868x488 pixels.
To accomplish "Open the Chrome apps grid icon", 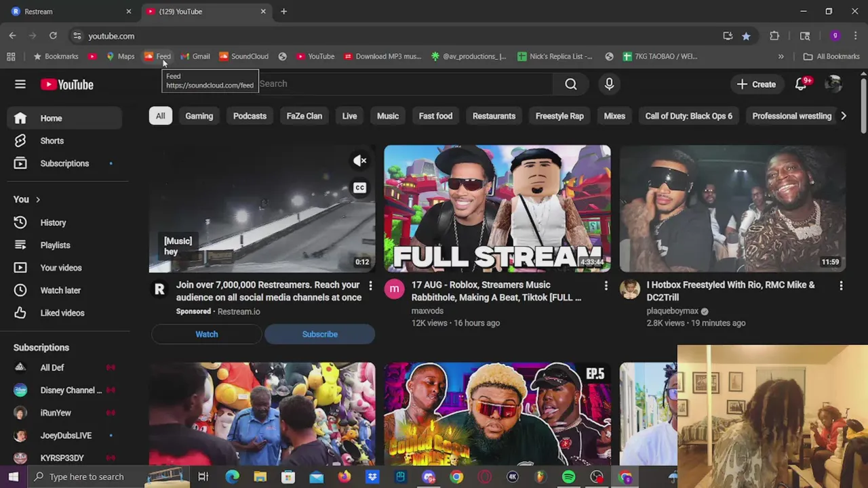I will tap(11, 56).
